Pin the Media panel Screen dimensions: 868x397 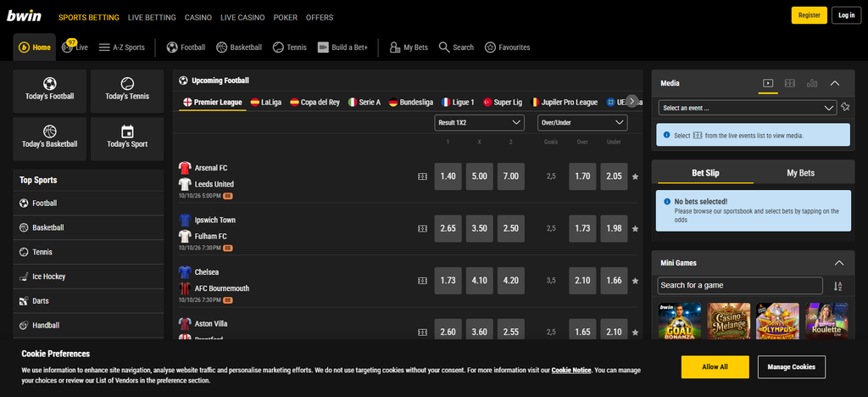(x=845, y=108)
